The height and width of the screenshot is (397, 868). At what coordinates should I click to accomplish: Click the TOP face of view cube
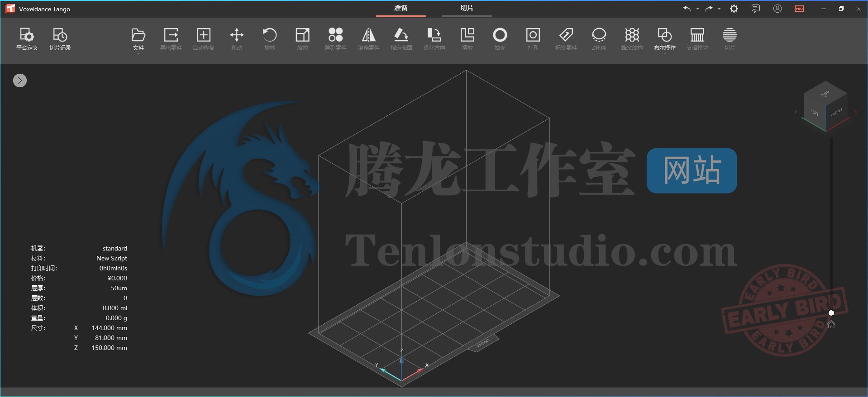click(x=825, y=93)
